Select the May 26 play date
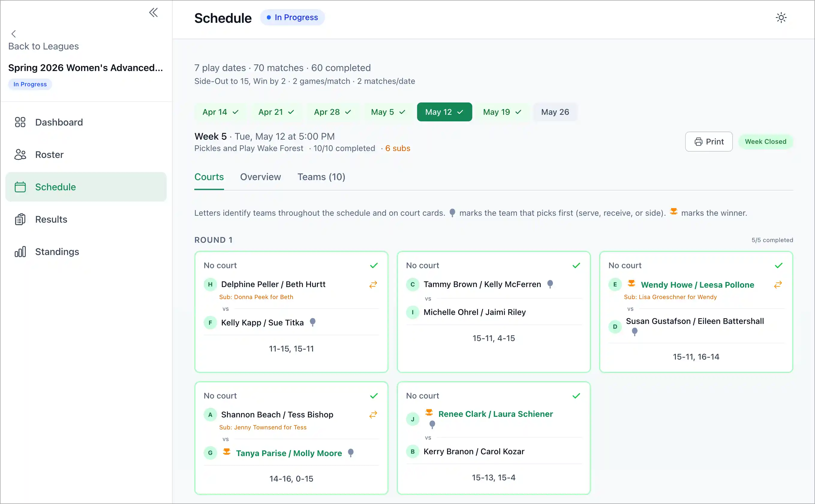 coord(555,112)
